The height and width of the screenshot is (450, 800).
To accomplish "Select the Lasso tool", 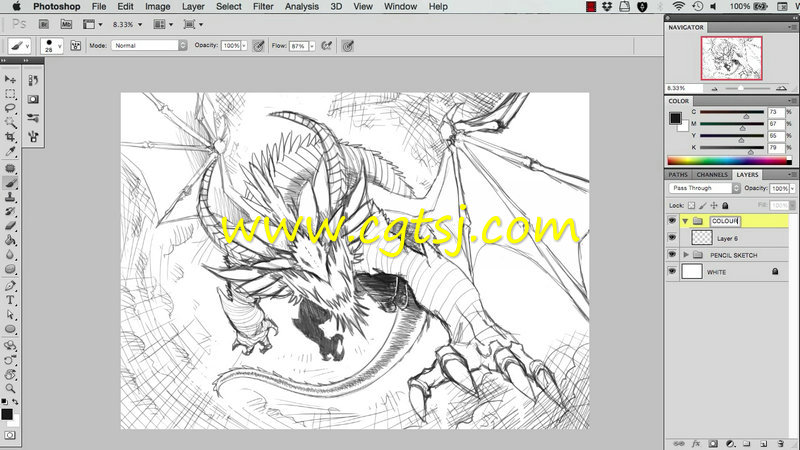I will click(x=10, y=108).
